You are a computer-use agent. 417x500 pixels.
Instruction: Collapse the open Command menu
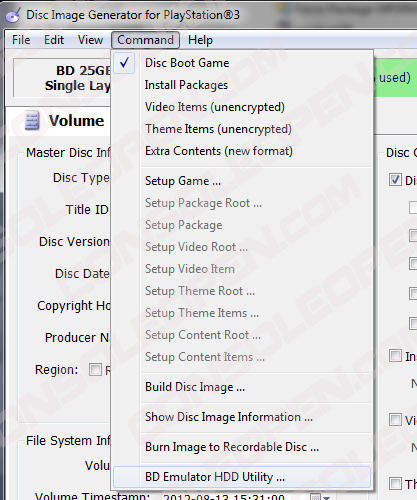[145, 40]
